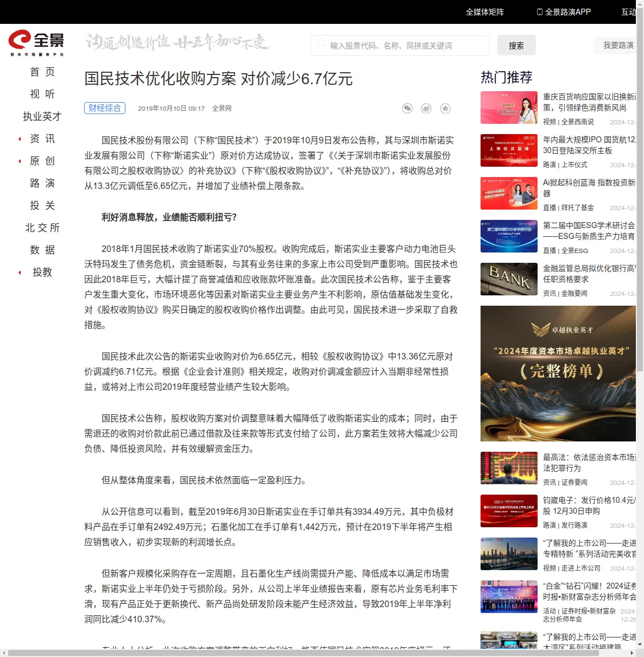Open 路演 in the sidebar
This screenshot has width=644, height=657.
point(42,184)
